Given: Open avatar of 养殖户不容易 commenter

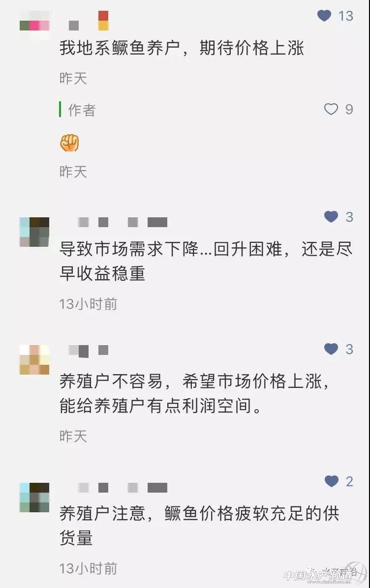Looking at the screenshot, I should (34, 359).
